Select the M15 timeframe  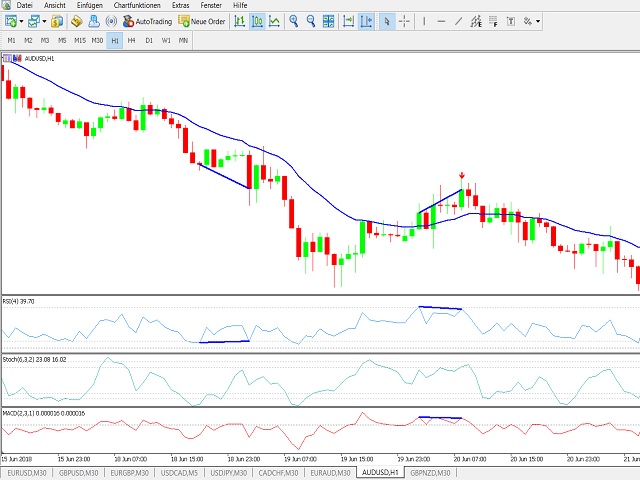(78, 40)
